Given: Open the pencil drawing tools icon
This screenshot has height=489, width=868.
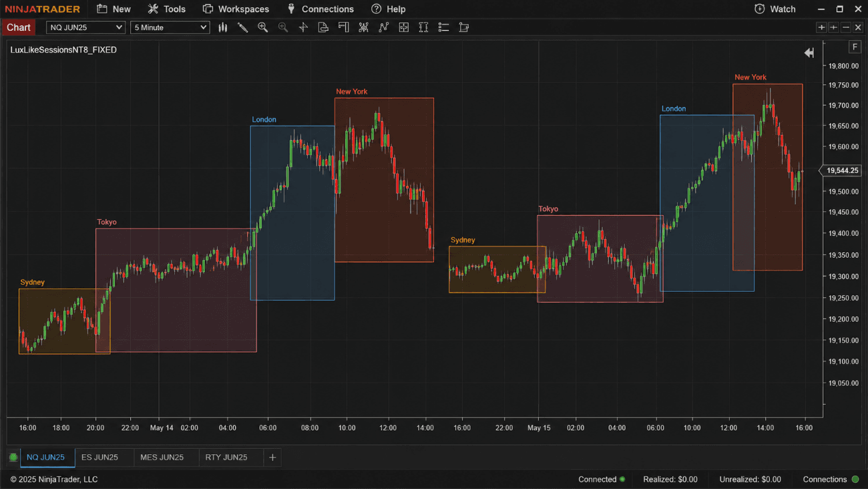Looking at the screenshot, I should [243, 27].
